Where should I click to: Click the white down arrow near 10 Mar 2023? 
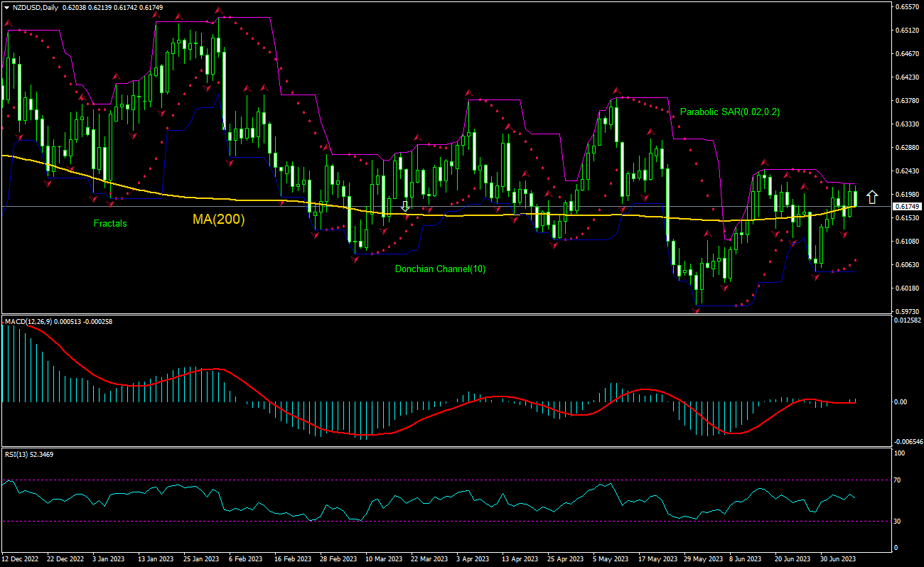[x=405, y=206]
